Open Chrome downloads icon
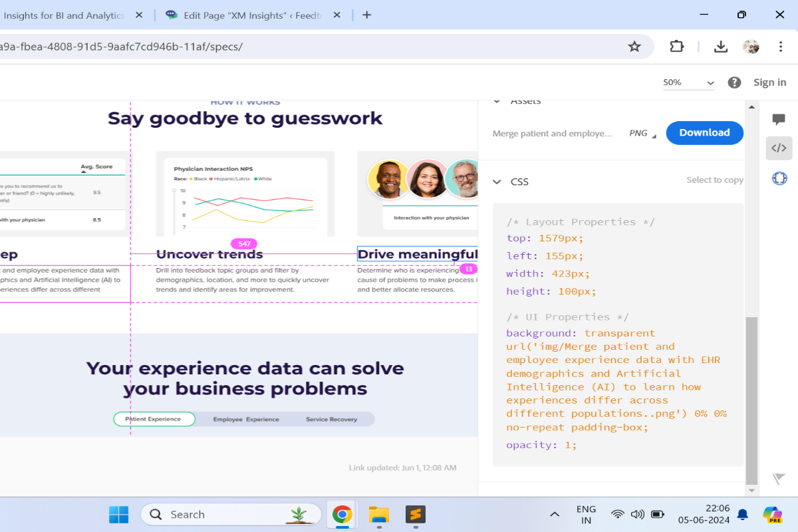 click(720, 47)
